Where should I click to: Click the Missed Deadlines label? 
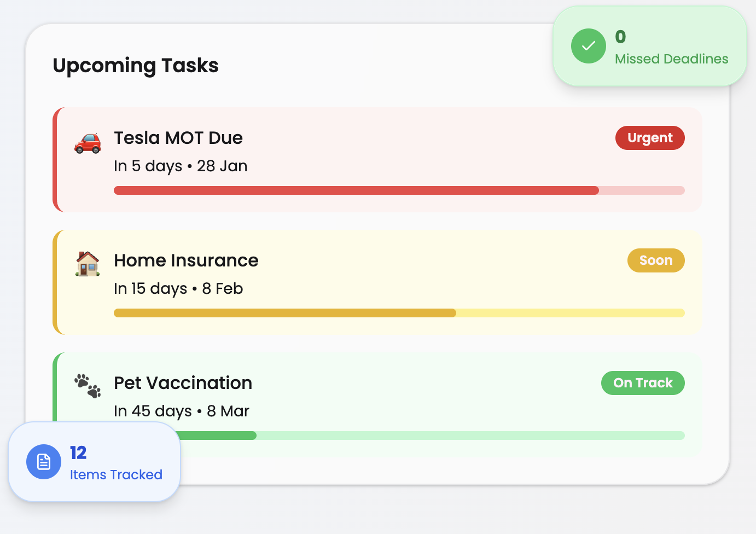point(671,59)
